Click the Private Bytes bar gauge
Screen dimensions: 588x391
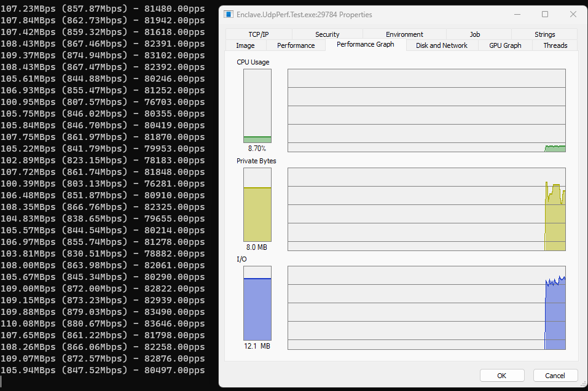pos(257,204)
